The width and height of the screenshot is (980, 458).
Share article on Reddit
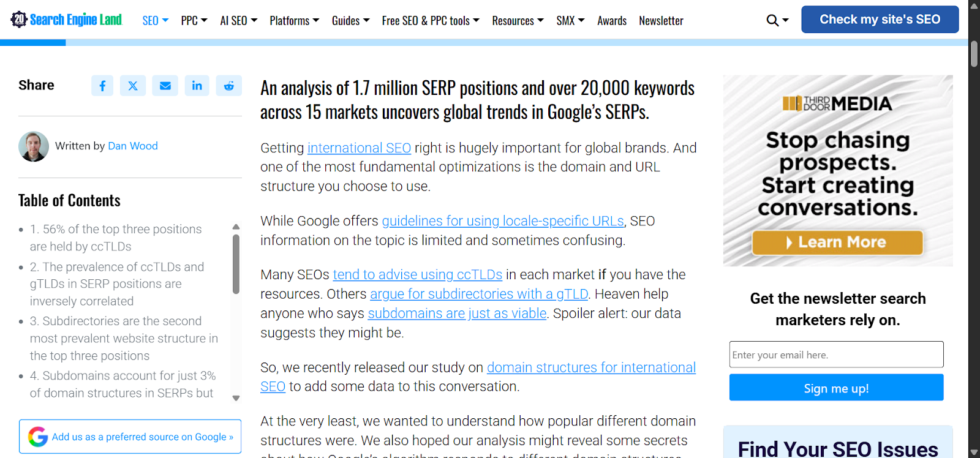tap(228, 86)
